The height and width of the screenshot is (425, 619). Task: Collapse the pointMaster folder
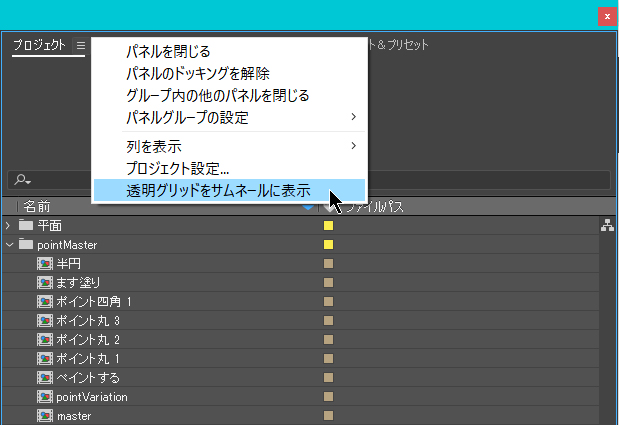pos(9,244)
